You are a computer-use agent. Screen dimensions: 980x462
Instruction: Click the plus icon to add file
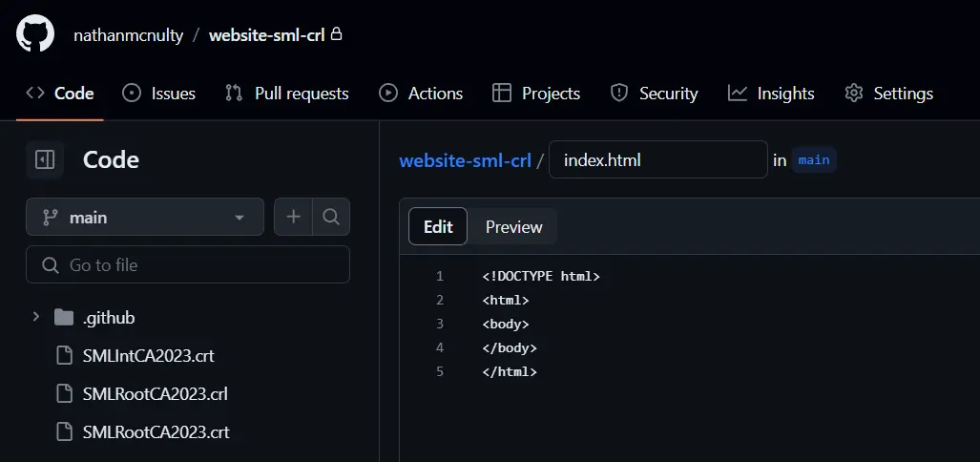293,217
